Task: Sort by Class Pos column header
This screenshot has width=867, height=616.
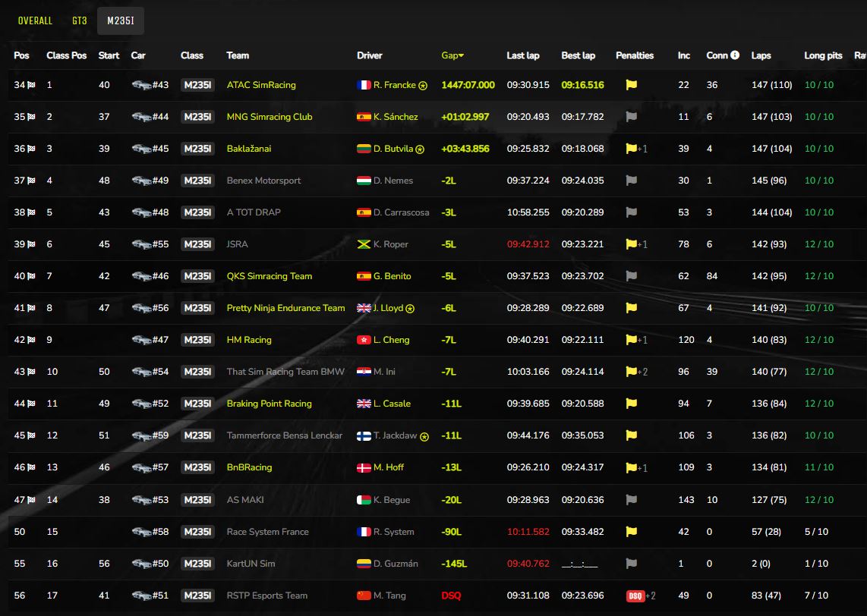Action: click(66, 55)
